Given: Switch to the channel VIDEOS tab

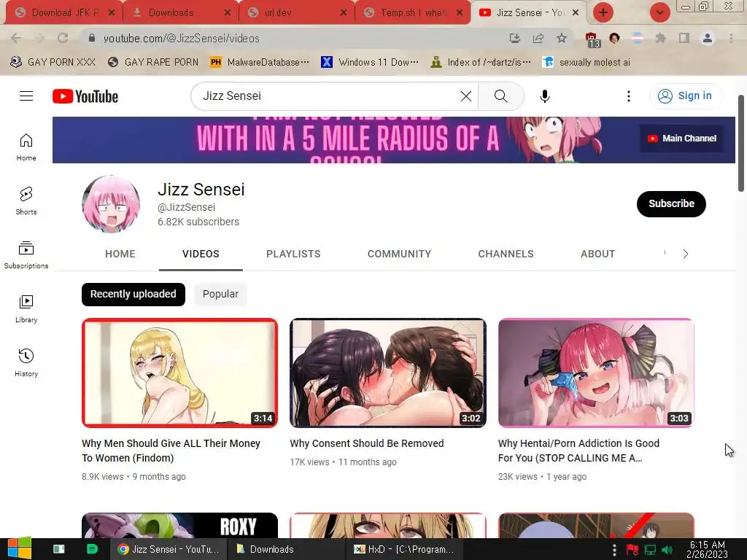Looking at the screenshot, I should (x=201, y=254).
